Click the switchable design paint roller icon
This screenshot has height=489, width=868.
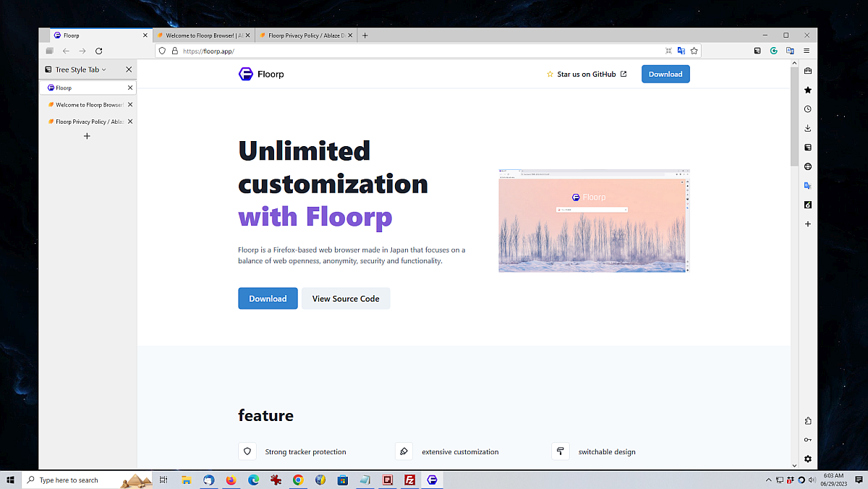561,451
